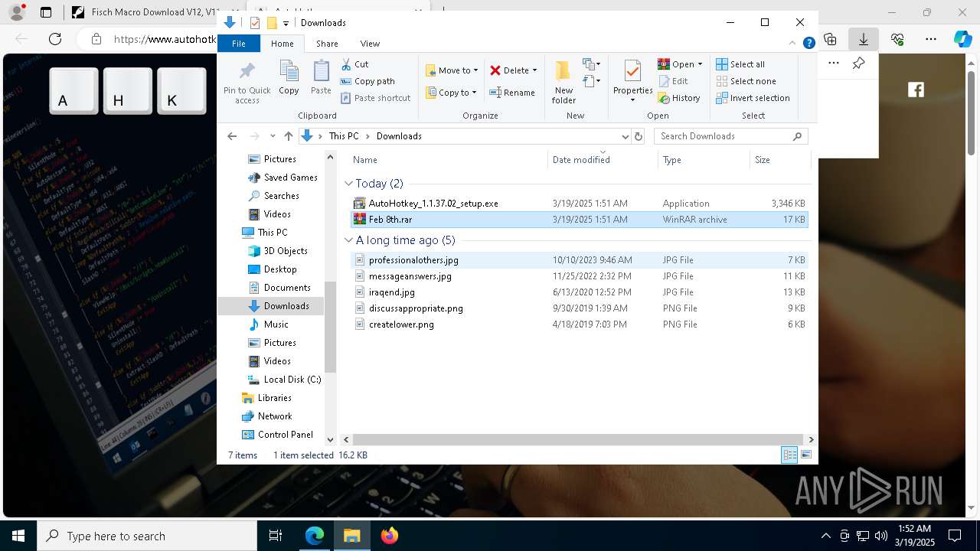Click Invert selection
This screenshot has height=551, width=980.
click(753, 98)
